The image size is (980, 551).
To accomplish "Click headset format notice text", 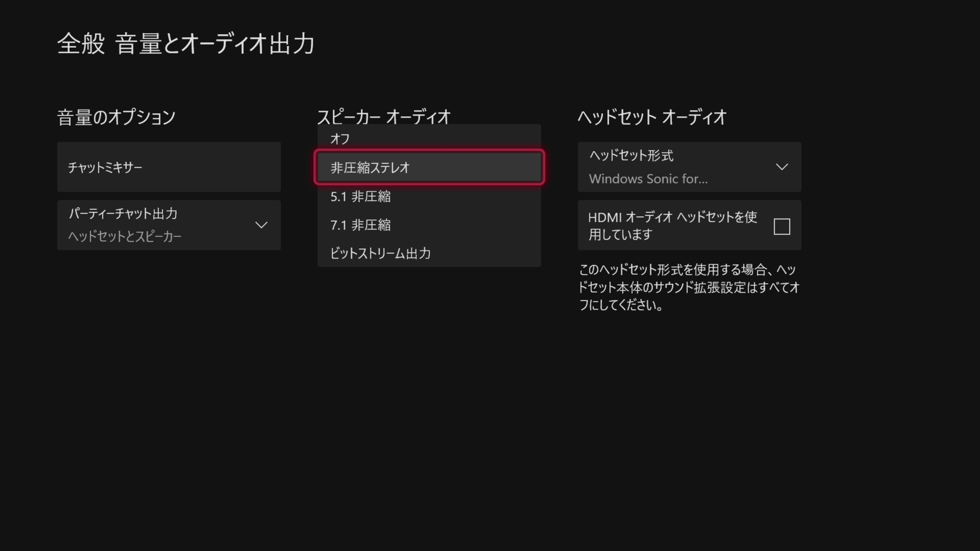I will 688,287.
